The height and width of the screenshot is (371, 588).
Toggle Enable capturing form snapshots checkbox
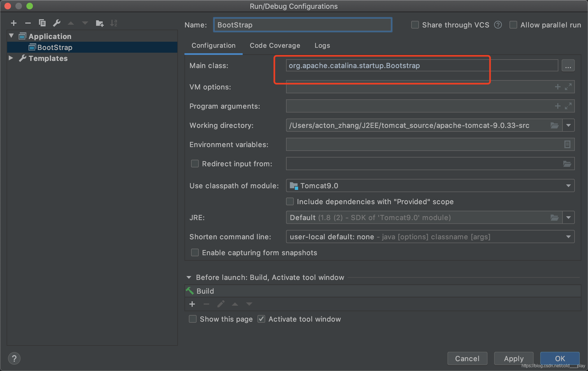pos(194,252)
